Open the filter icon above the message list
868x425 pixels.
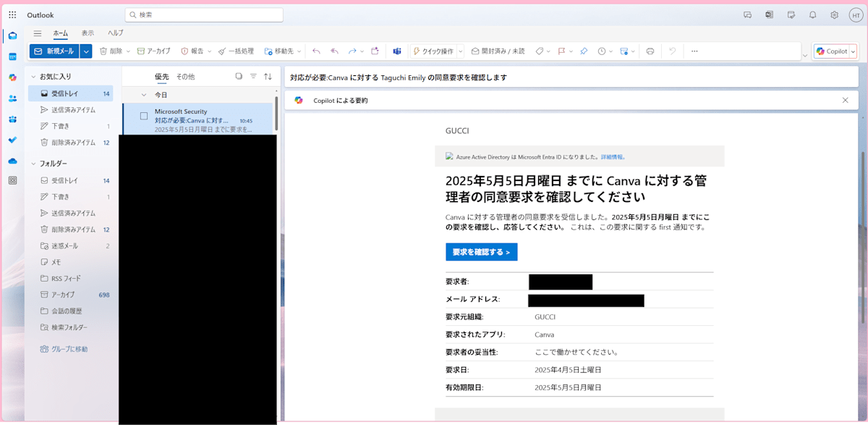click(x=253, y=76)
